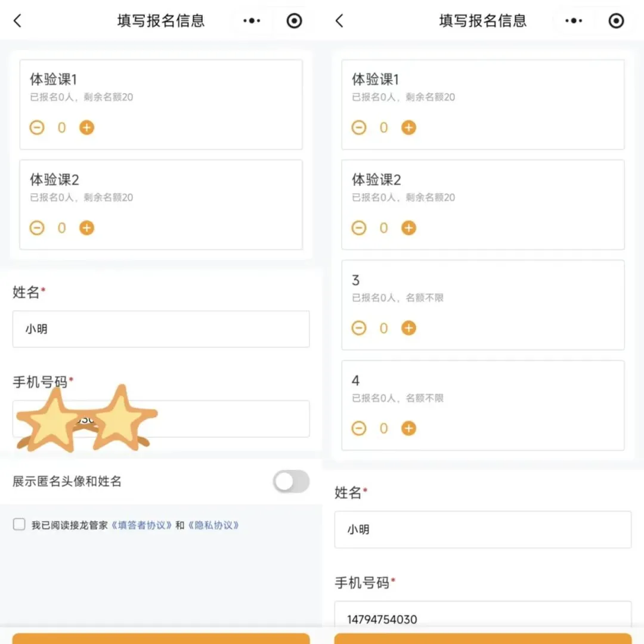Tap the back arrow in the right screen
The image size is (644, 644).
pos(339,20)
